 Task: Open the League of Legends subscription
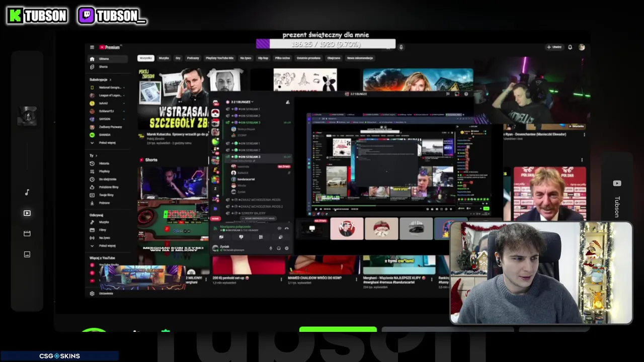(x=107, y=96)
